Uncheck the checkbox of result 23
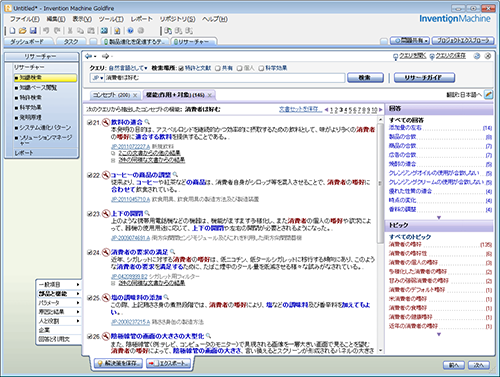 (89, 214)
